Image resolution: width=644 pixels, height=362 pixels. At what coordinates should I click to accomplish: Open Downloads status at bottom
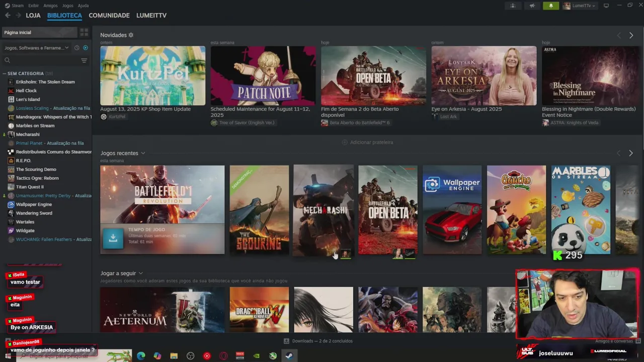click(318, 341)
